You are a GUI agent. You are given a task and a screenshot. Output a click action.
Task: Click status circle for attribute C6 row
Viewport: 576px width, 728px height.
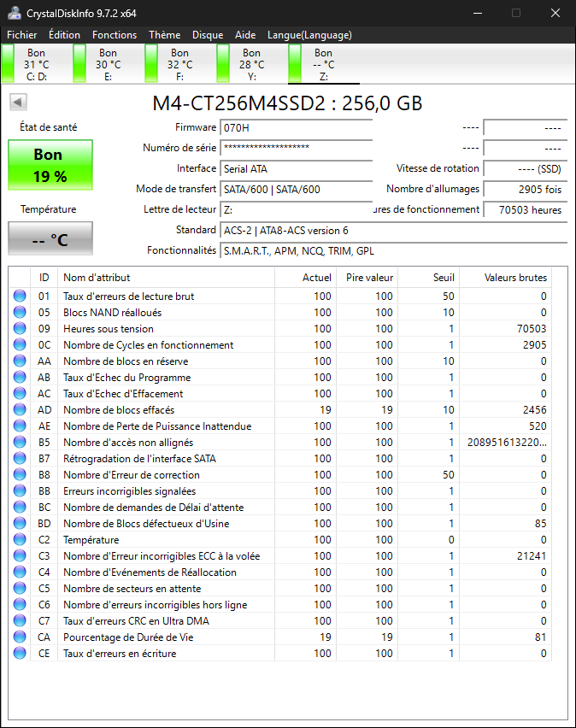[20, 604]
